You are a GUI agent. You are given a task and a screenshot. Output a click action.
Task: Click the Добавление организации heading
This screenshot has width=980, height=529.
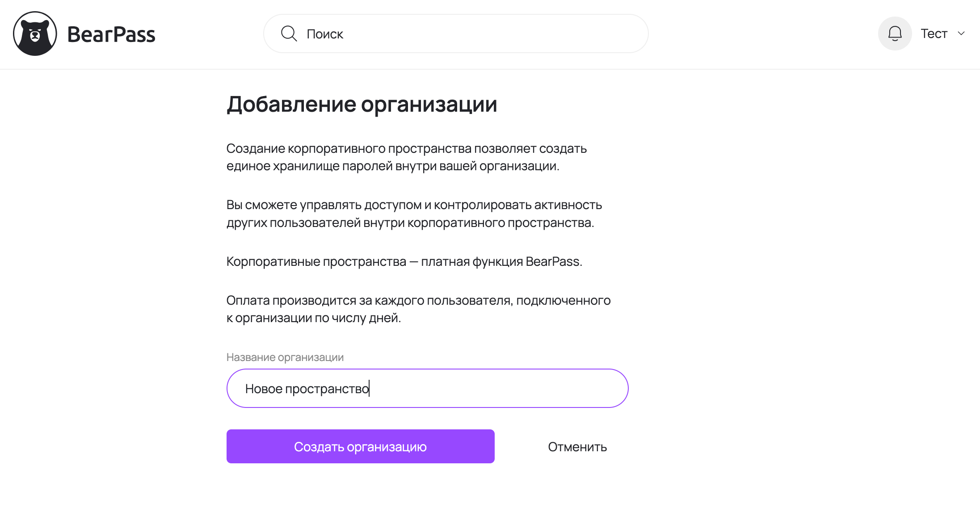362,105
